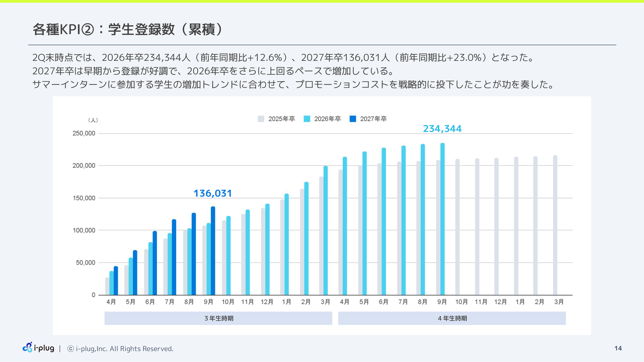Click the i-plug logo icon in the footer

[x=28, y=348]
